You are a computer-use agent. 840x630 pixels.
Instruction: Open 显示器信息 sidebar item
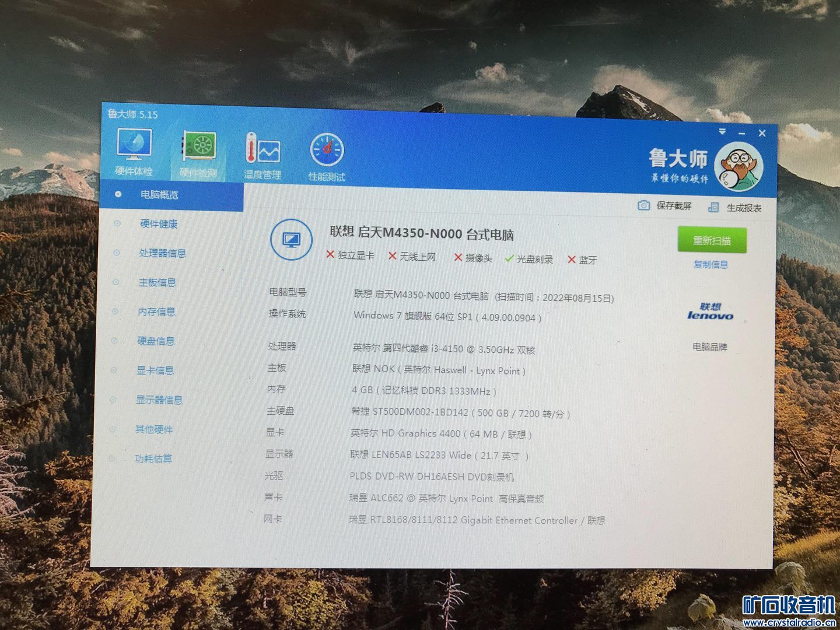(159, 400)
